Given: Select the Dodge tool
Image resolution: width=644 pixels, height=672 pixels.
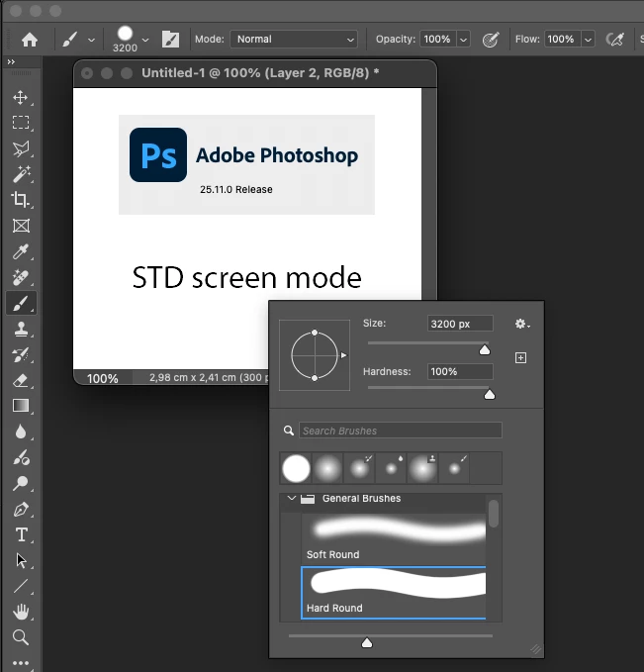Looking at the screenshot, I should point(21,483).
